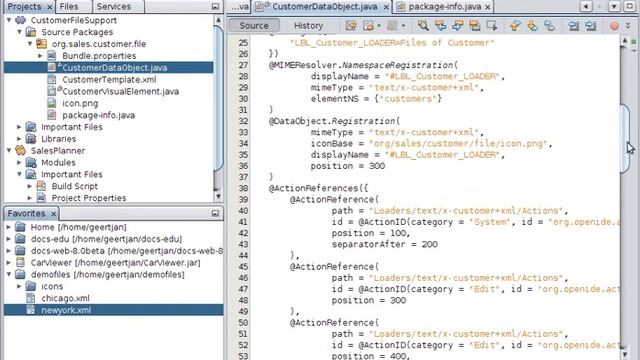Image resolution: width=640 pixels, height=360 pixels.
Task: Select package-info.java in Projects tree
Action: pos(98,115)
